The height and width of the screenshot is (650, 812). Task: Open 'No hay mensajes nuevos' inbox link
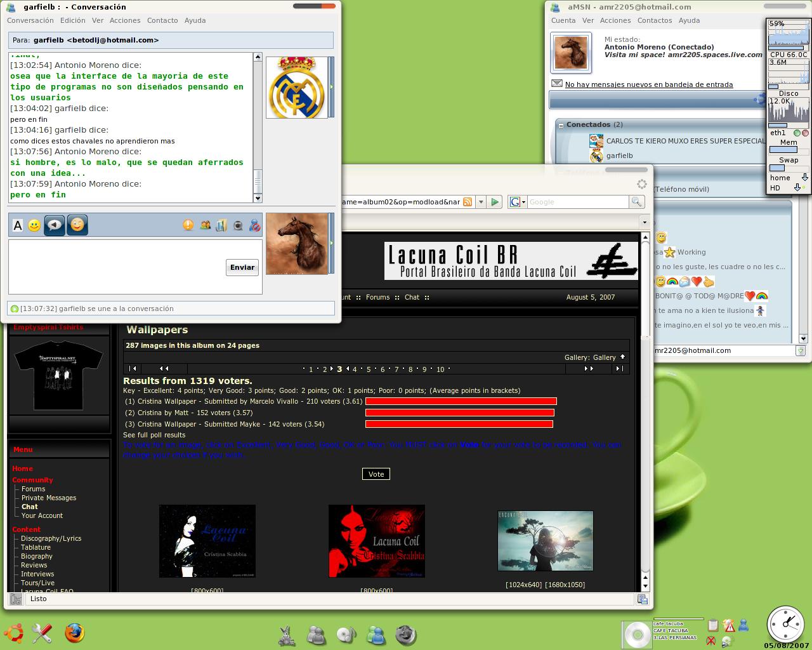pos(649,84)
